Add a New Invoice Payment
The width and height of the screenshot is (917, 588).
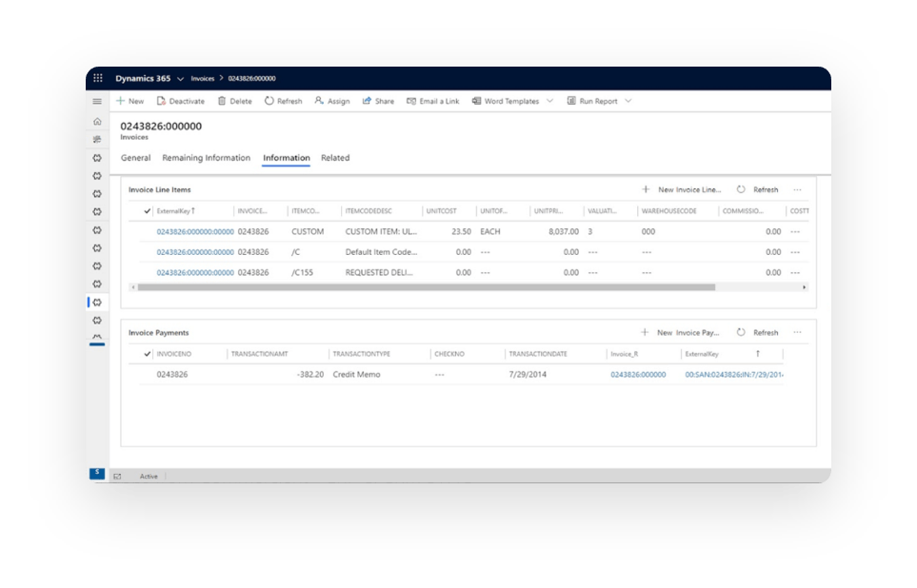pos(680,333)
